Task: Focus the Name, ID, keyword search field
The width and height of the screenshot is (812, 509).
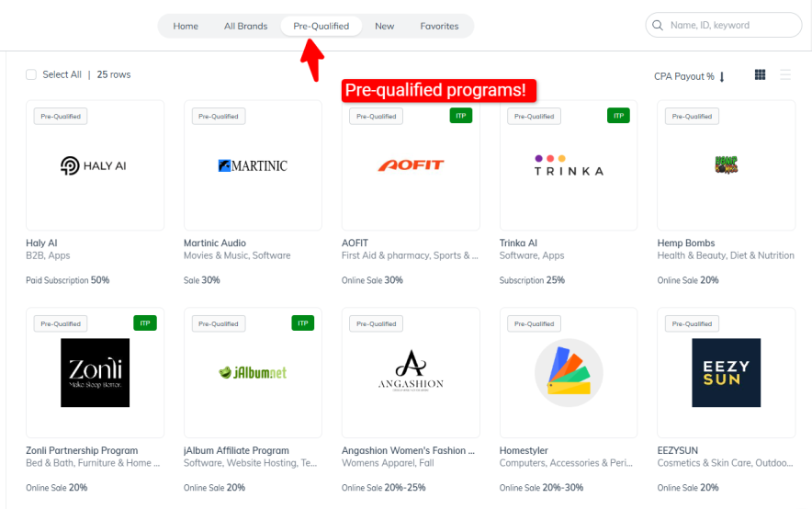Action: tap(730, 26)
